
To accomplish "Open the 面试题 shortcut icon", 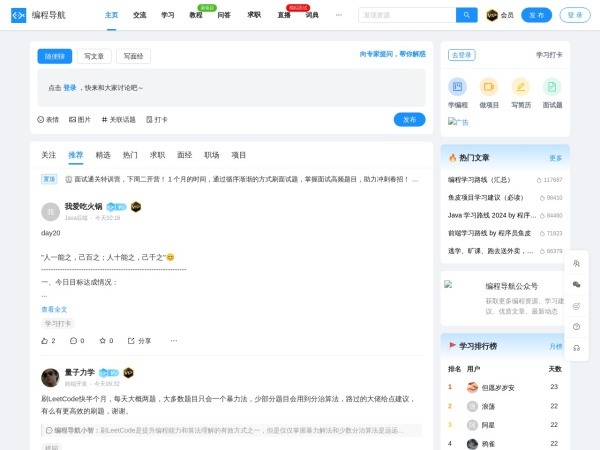I will (x=551, y=87).
